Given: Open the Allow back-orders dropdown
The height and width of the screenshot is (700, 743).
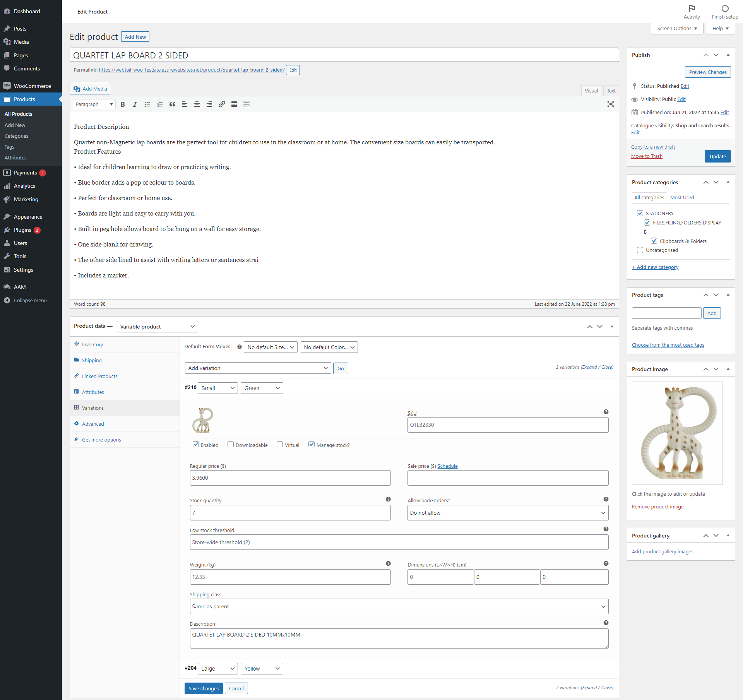Looking at the screenshot, I should 507,513.
